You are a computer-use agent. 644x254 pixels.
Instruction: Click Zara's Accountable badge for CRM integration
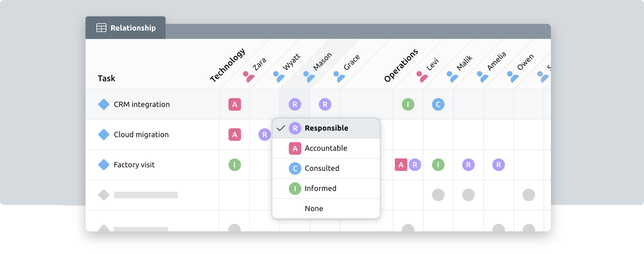[234, 104]
